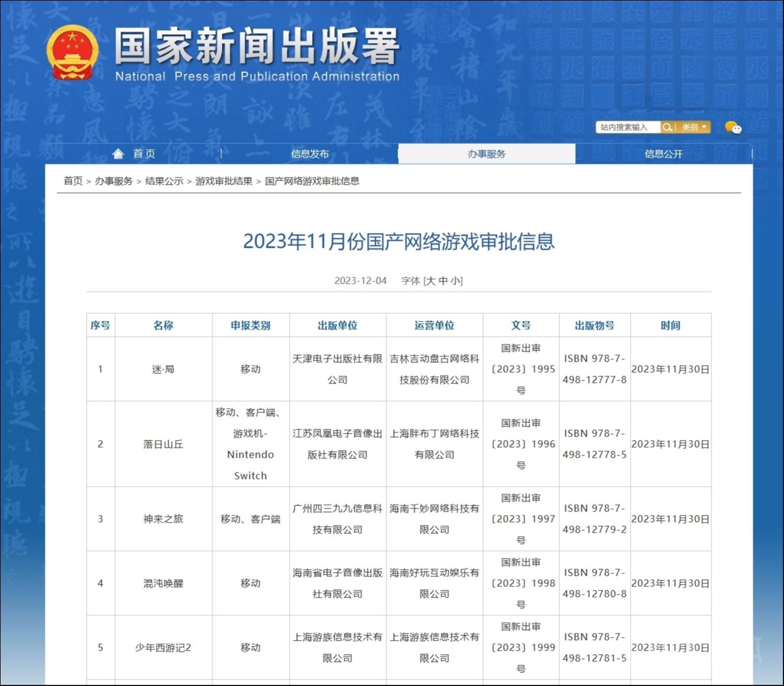Click 国产网络游戏审批信息 breadcrumb link
Image resolution: width=784 pixels, height=686 pixels.
pos(312,181)
